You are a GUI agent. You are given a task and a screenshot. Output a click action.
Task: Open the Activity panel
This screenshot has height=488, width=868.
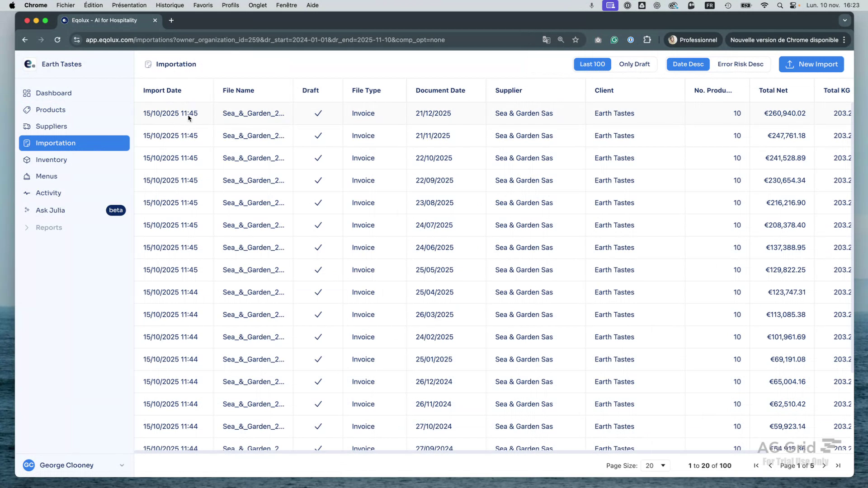click(48, 193)
